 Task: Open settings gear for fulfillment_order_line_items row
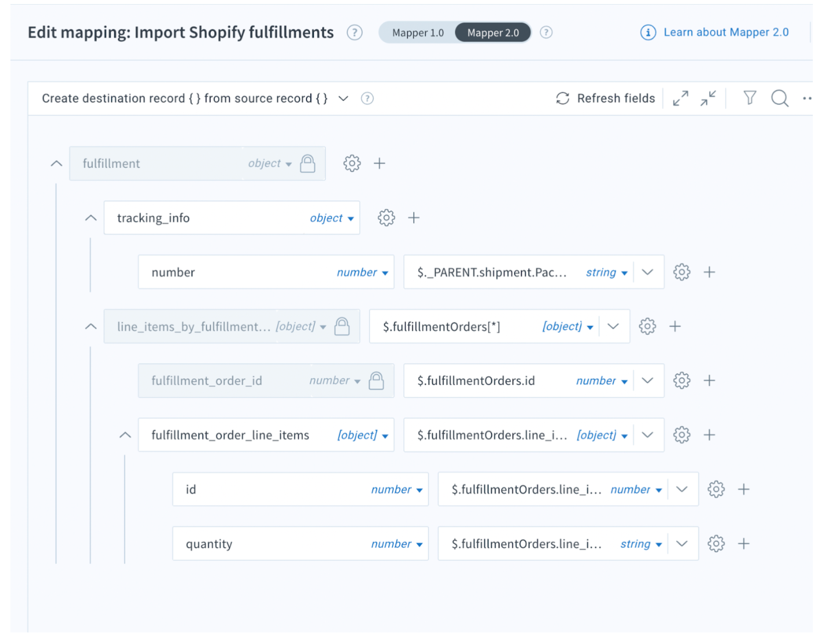pyautogui.click(x=682, y=435)
